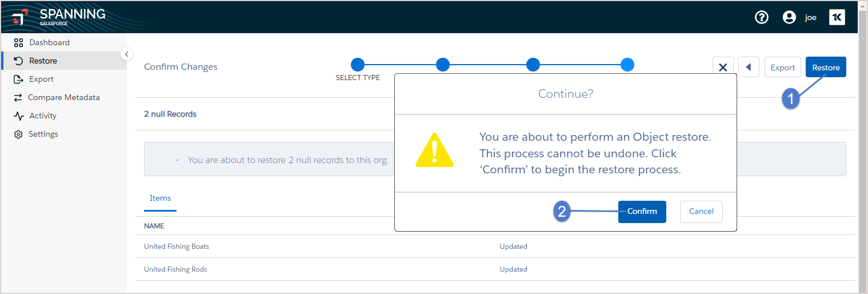Viewport: 868px width, 294px height.
Task: Open the help question mark icon
Action: click(x=762, y=17)
